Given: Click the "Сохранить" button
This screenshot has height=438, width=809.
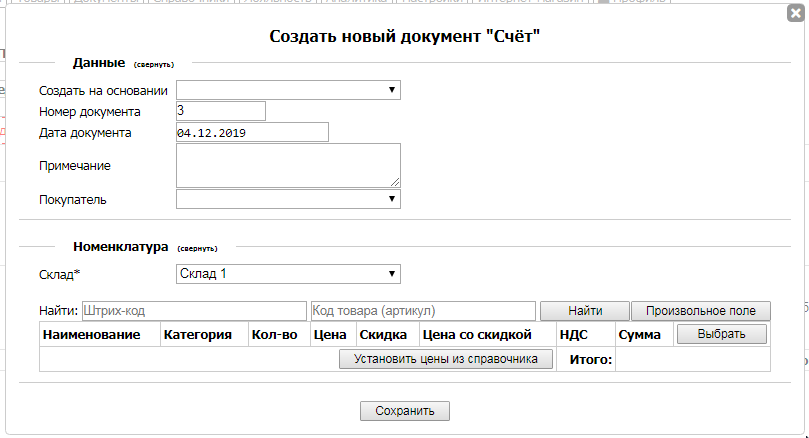Looking at the screenshot, I should pyautogui.click(x=404, y=411).
